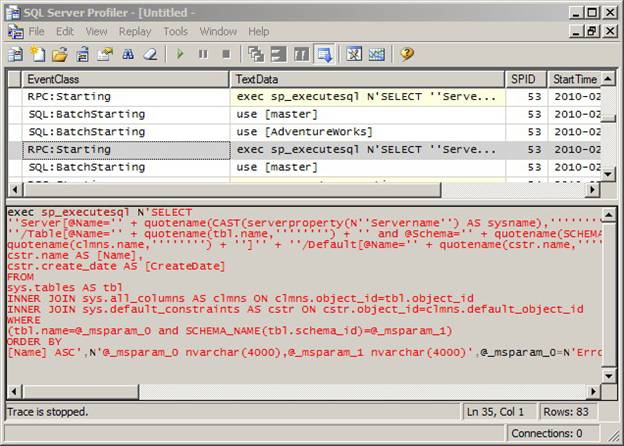Click the SPID column header
This screenshot has height=446, width=624.
point(525,79)
